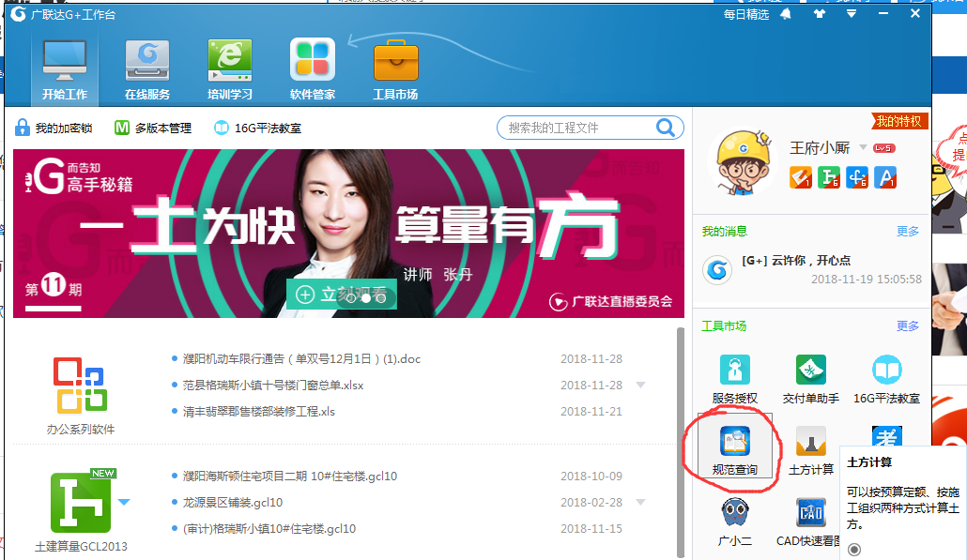Click the 每日精选 link in title bar
This screenshot has height=560, width=967.
click(746, 14)
